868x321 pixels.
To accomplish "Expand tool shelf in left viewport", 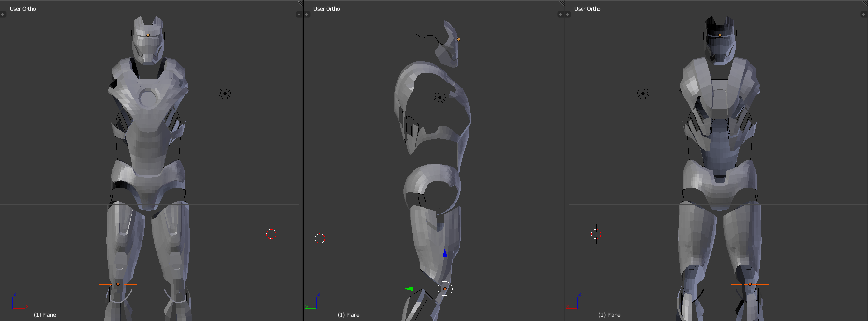I will pyautogui.click(x=3, y=14).
